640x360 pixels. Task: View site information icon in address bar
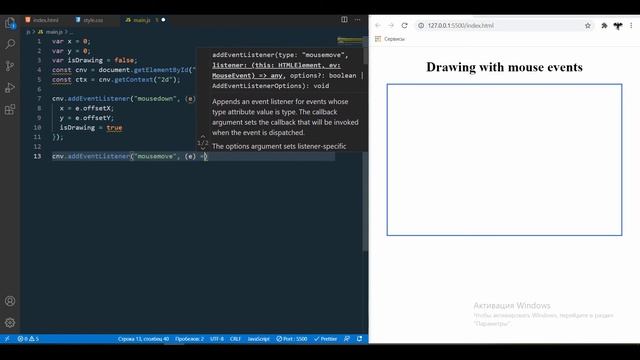pyautogui.click(x=421, y=25)
